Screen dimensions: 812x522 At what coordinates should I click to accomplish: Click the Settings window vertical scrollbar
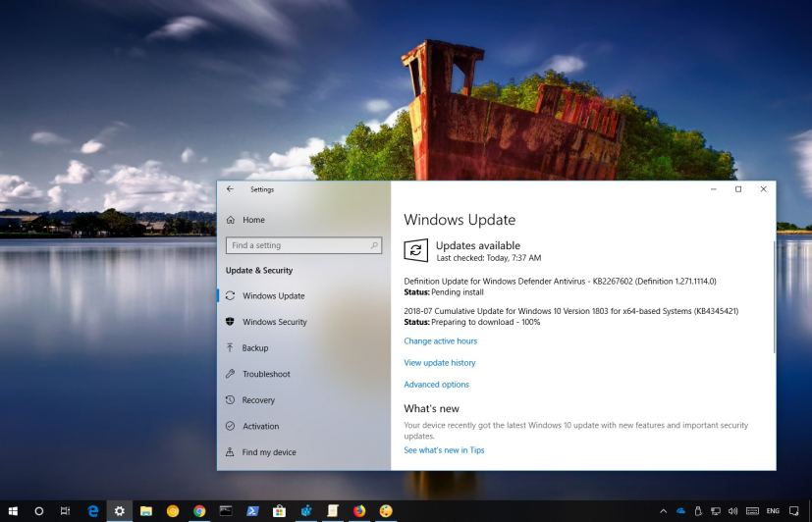point(774,297)
